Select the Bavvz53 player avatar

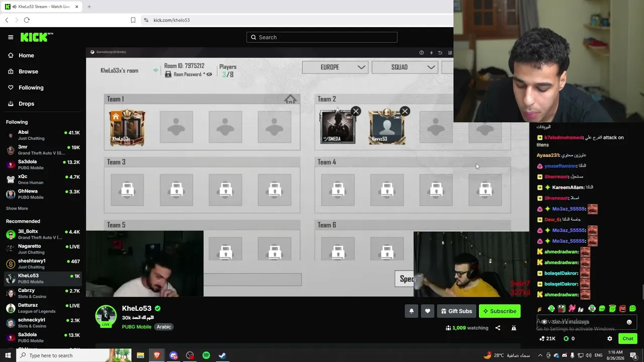tap(387, 127)
